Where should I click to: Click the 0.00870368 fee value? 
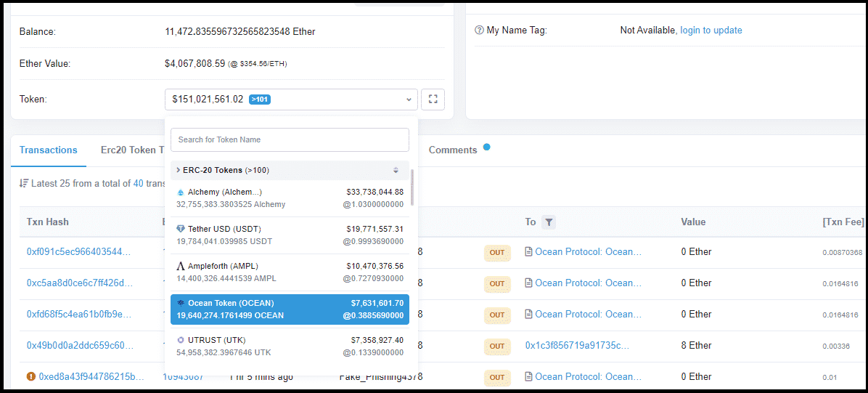(843, 252)
